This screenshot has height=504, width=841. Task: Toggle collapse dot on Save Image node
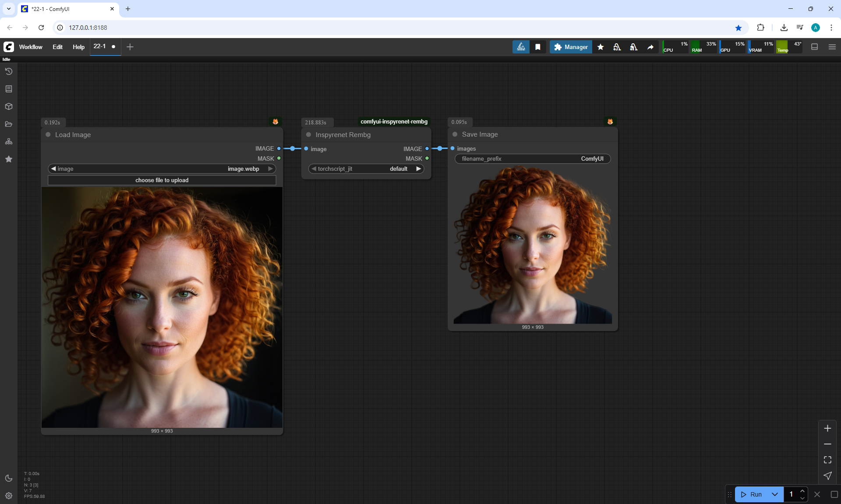(455, 134)
